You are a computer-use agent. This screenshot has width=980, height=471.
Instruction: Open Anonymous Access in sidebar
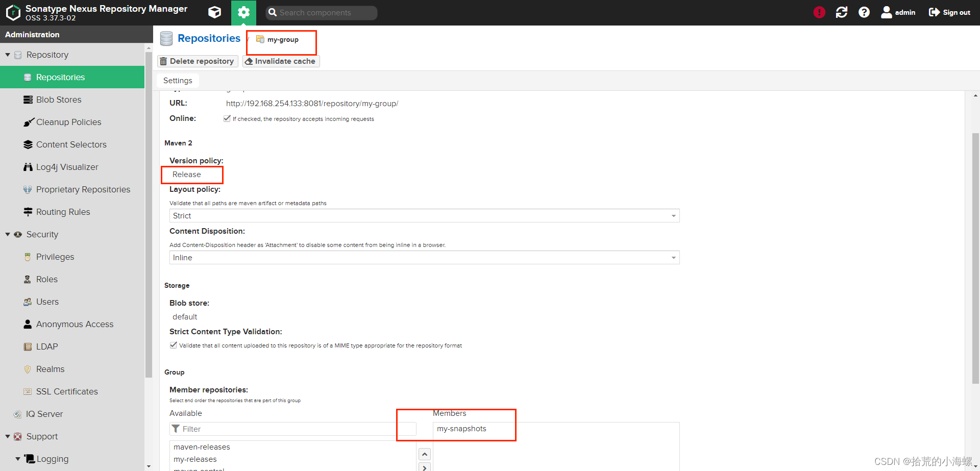tap(72, 324)
